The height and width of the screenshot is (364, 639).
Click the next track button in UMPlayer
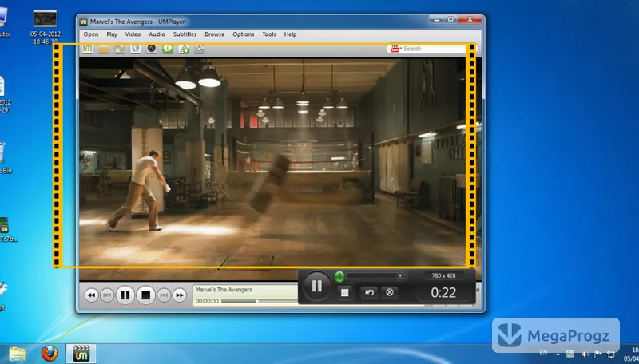[x=164, y=295]
